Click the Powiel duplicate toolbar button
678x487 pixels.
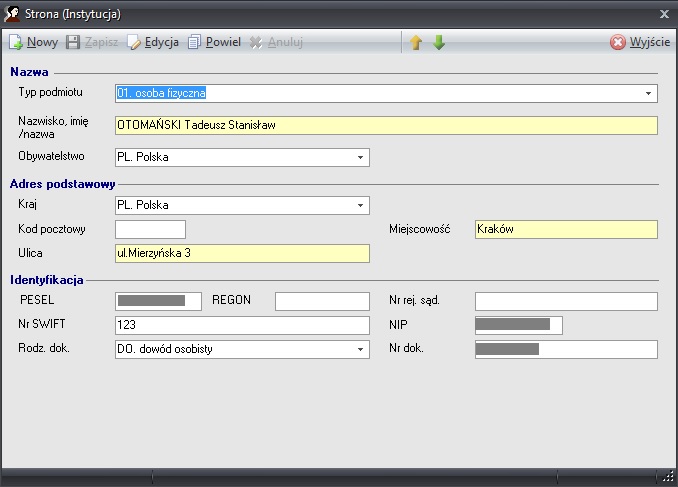(195, 43)
